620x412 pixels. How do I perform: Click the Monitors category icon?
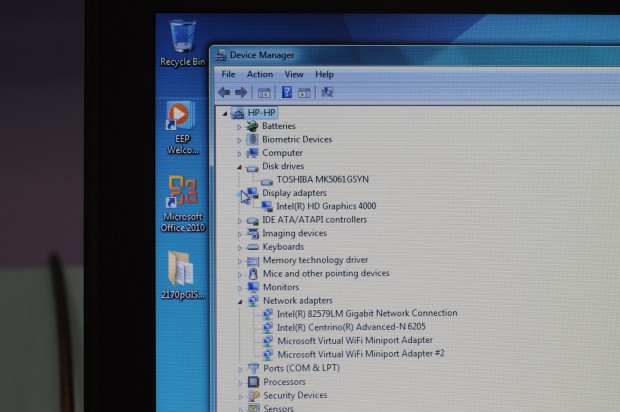(253, 287)
